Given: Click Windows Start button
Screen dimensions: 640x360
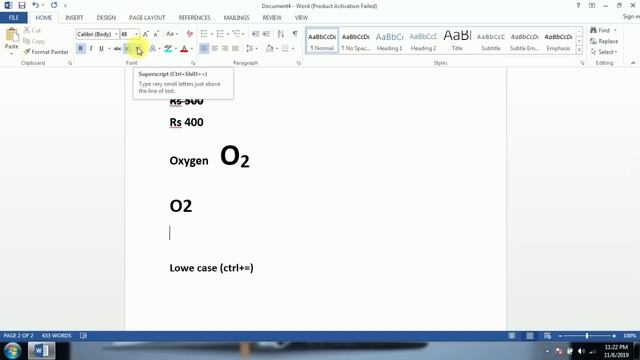Looking at the screenshot, I should pyautogui.click(x=12, y=351).
